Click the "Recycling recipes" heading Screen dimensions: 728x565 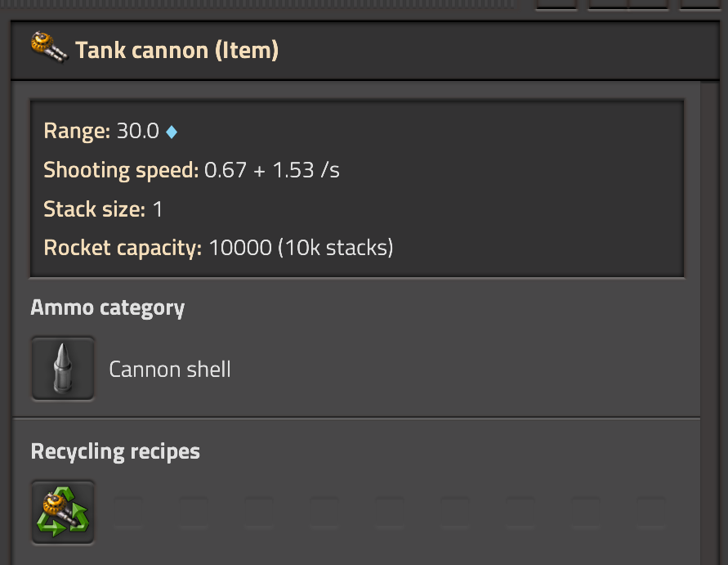115,451
